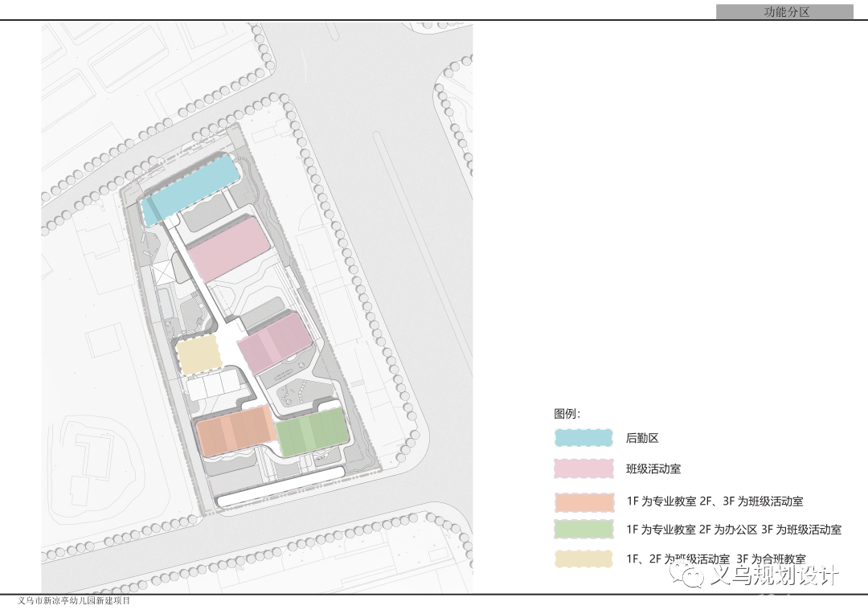Click the 班级活动室 legend label

[653, 469]
